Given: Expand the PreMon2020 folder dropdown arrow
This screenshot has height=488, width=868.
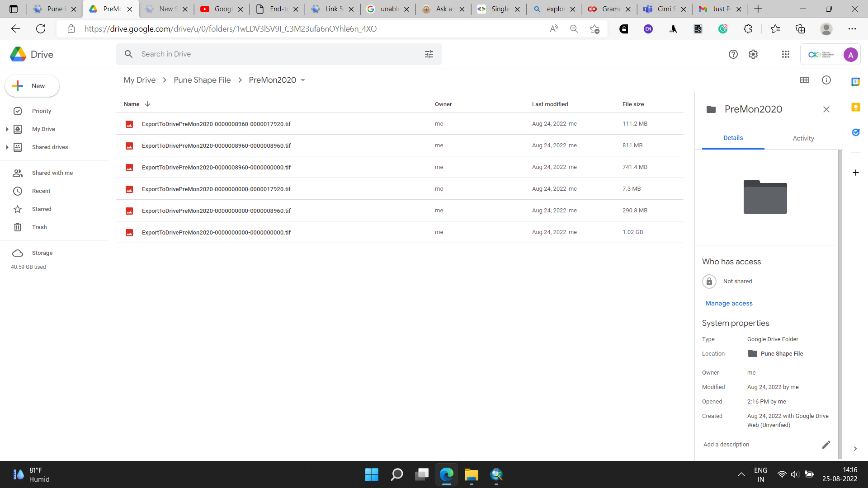Looking at the screenshot, I should click(x=303, y=80).
